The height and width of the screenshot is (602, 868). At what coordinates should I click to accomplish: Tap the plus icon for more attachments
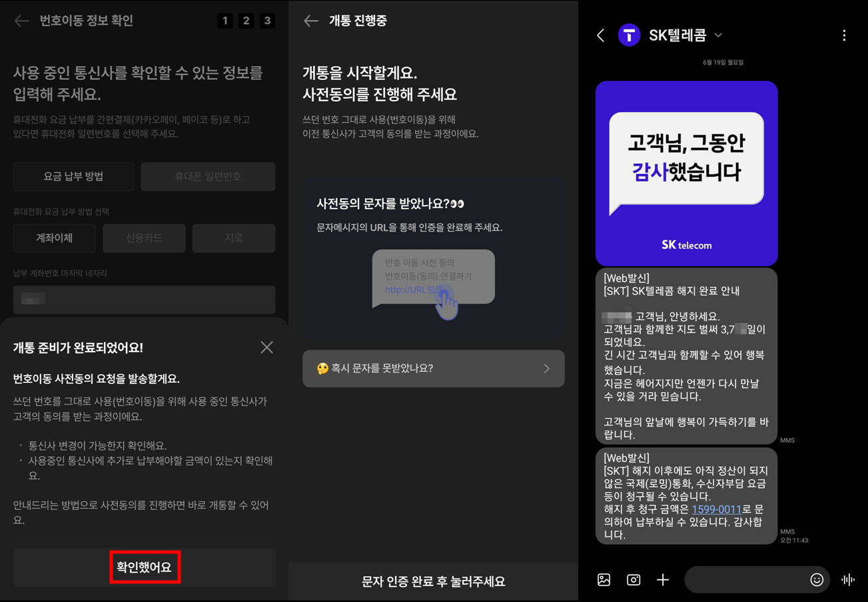click(663, 580)
